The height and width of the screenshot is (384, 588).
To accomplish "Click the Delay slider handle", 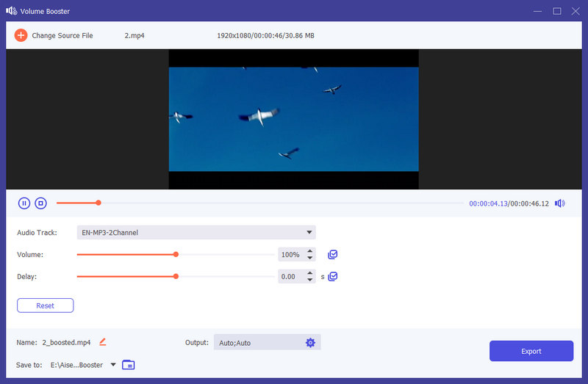I will coord(176,277).
